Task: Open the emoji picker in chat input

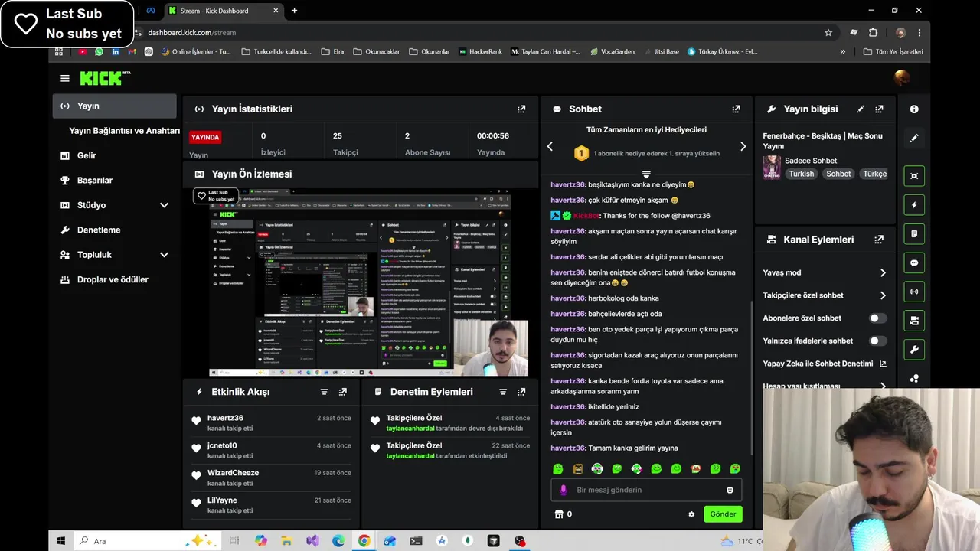Action: 730,490
